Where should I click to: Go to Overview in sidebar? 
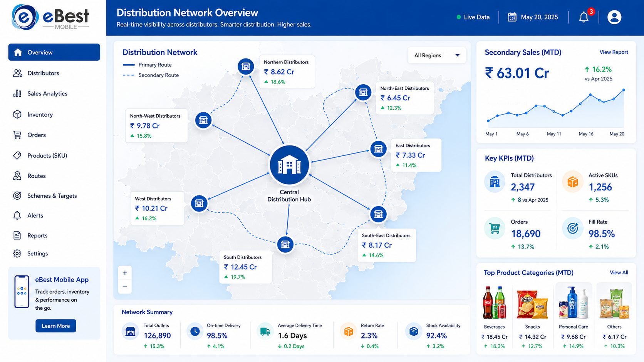click(54, 52)
